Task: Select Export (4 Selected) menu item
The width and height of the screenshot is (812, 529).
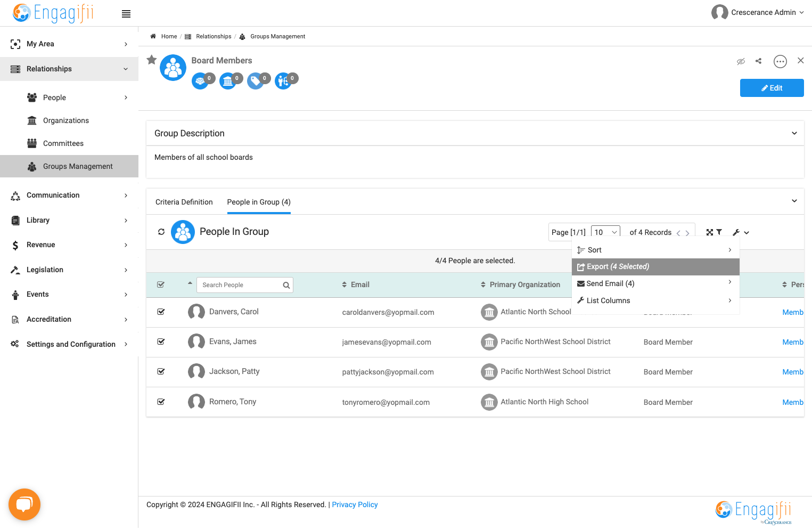Action: coord(655,266)
